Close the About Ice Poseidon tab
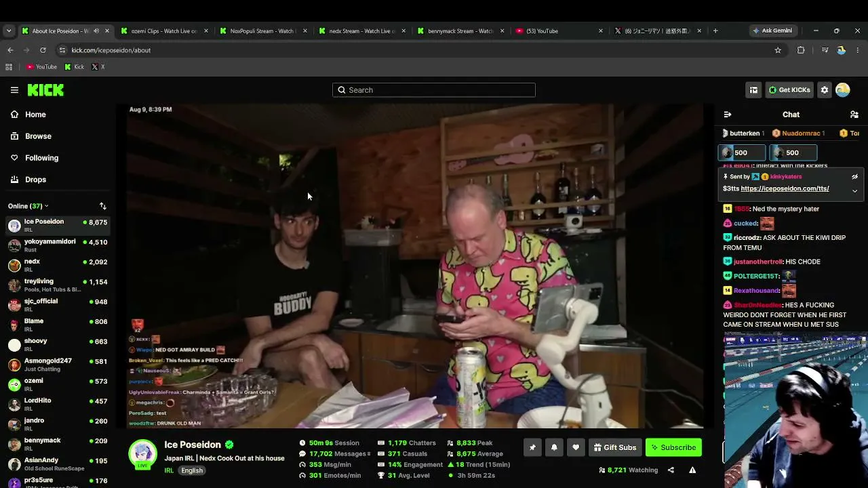The width and height of the screenshot is (868, 488). click(106, 30)
